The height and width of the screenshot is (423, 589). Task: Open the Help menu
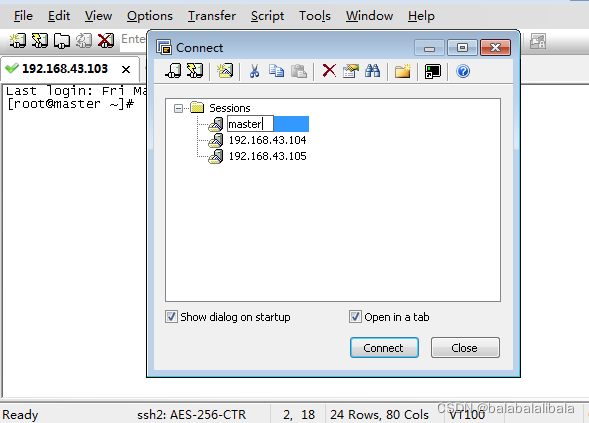(421, 16)
